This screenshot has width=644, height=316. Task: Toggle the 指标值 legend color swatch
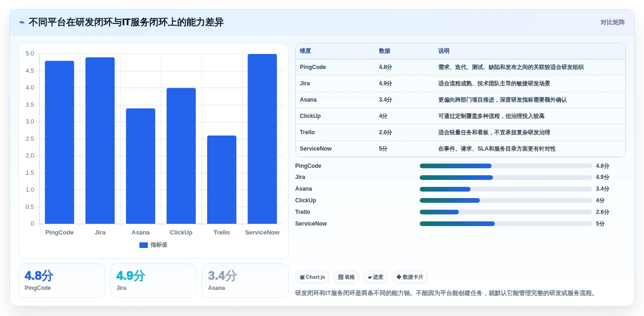144,245
